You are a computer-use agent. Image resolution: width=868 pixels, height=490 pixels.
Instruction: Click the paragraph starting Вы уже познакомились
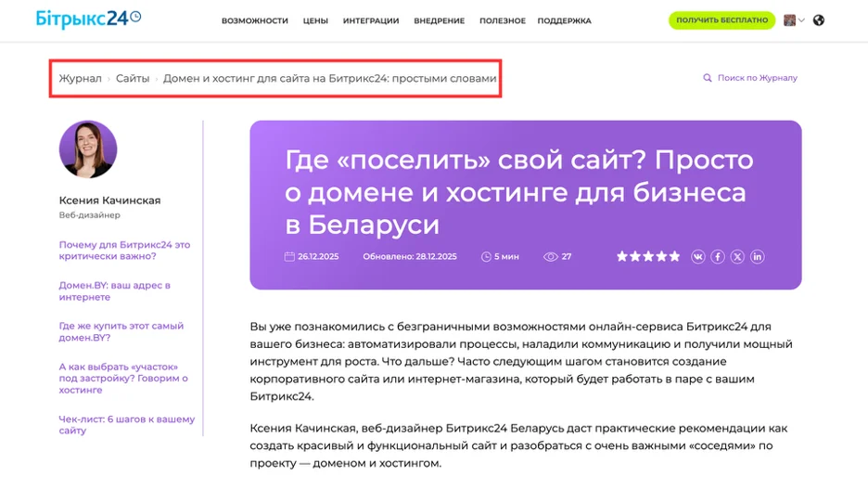521,362
